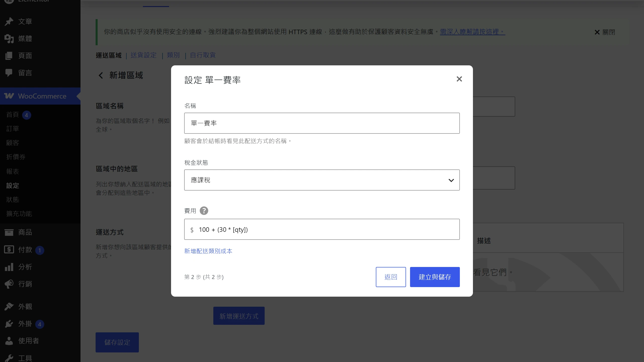Open 工具 wrench icon in sidebar

(9, 358)
